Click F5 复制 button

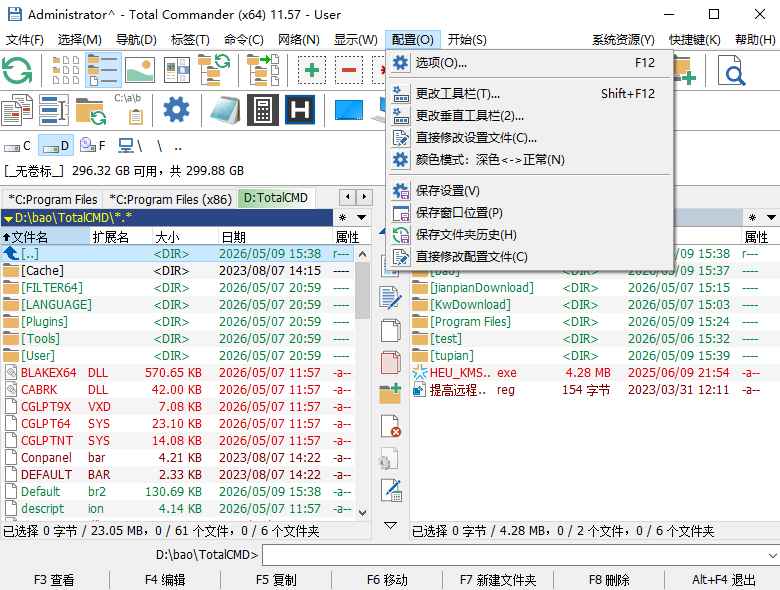point(276,580)
